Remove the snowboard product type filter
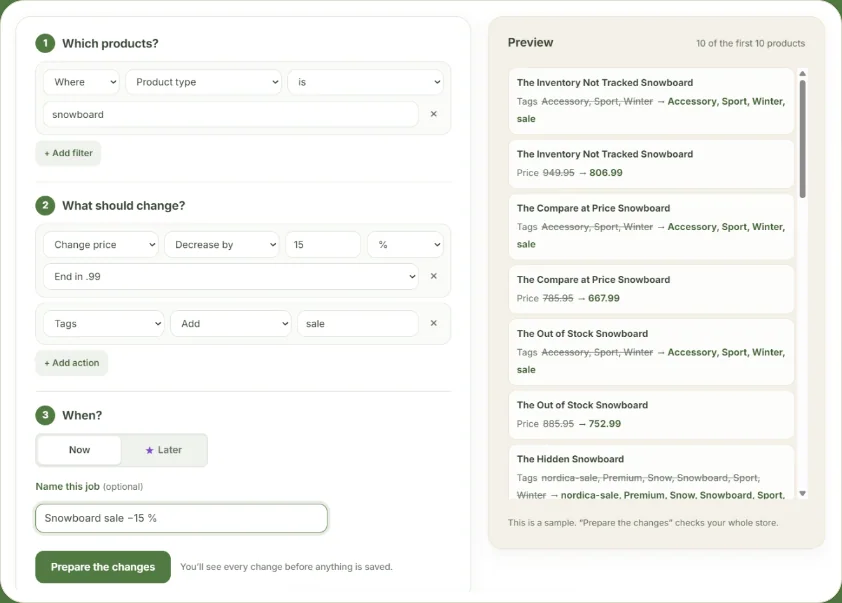This screenshot has height=603, width=842. pos(433,114)
